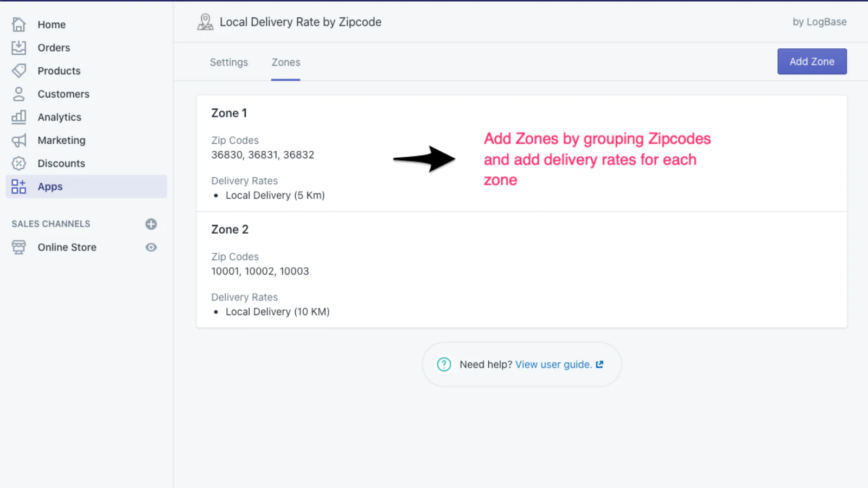Click the Local Delivery app map pin icon
Viewport: 868px width, 488px height.
pyautogui.click(x=205, y=22)
